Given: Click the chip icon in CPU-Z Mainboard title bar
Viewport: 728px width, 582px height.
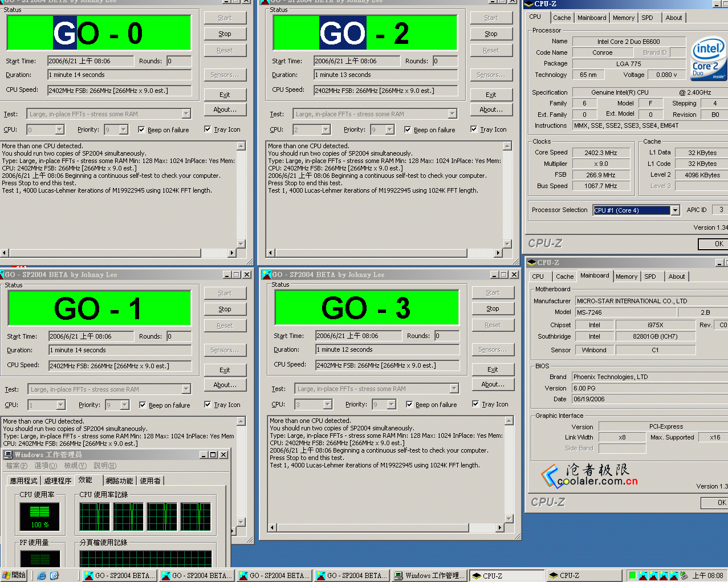Looking at the screenshot, I should (531, 263).
